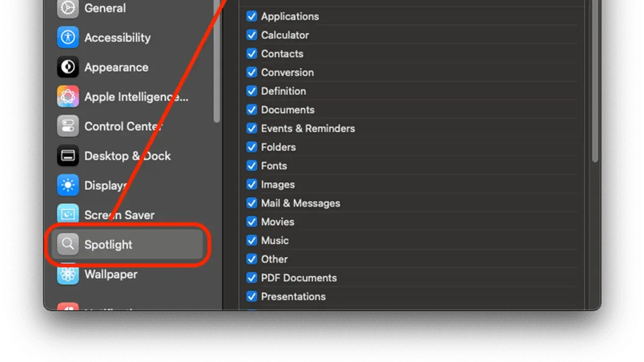Select Apple Intelligence sidebar entry
The height and width of the screenshot is (362, 644).
136,97
